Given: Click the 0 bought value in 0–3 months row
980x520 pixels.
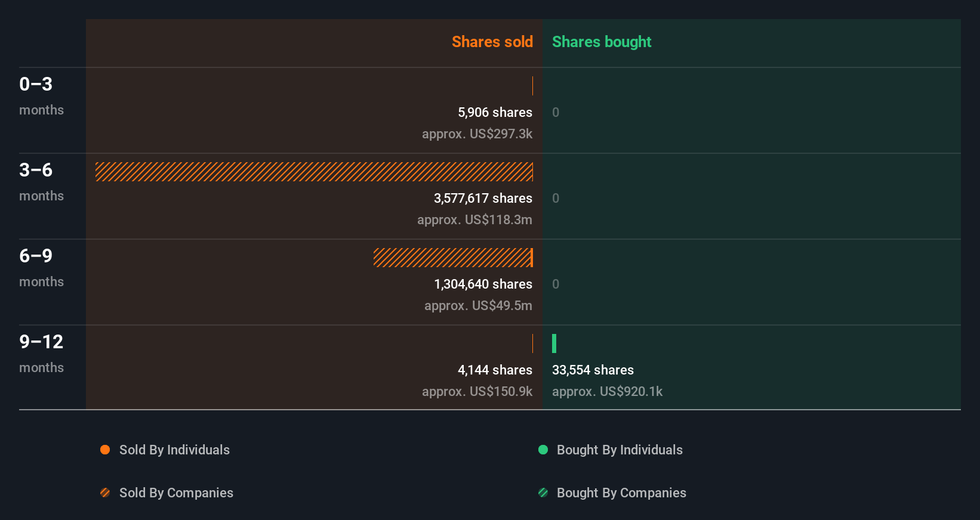Looking at the screenshot, I should [x=556, y=112].
